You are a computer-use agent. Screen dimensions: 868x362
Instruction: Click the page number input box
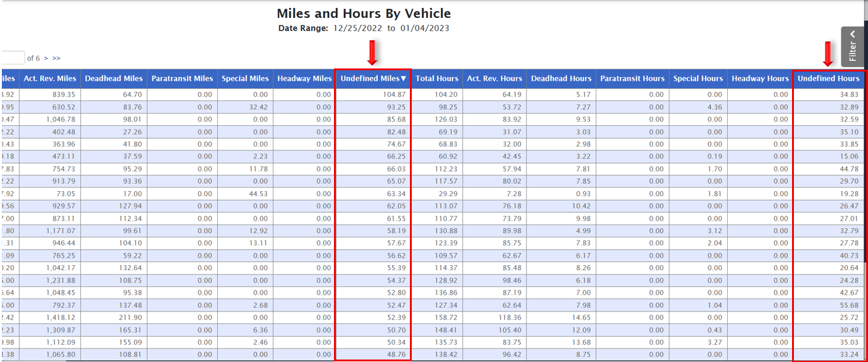tap(12, 58)
